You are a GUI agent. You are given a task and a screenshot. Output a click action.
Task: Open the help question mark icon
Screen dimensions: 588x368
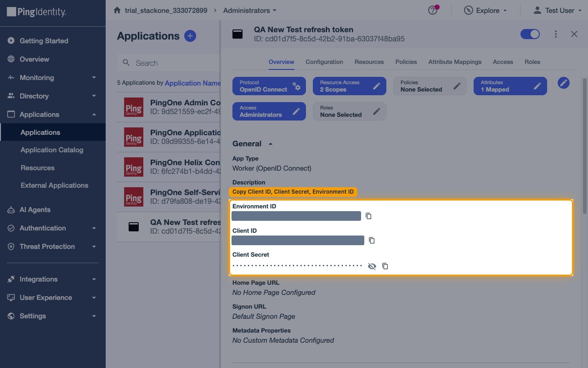click(x=433, y=10)
